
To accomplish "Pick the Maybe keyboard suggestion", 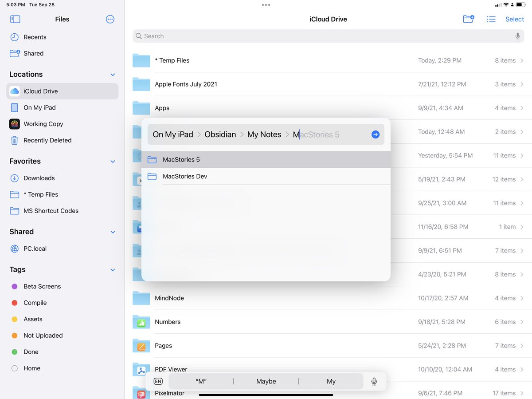I will click(x=266, y=381).
